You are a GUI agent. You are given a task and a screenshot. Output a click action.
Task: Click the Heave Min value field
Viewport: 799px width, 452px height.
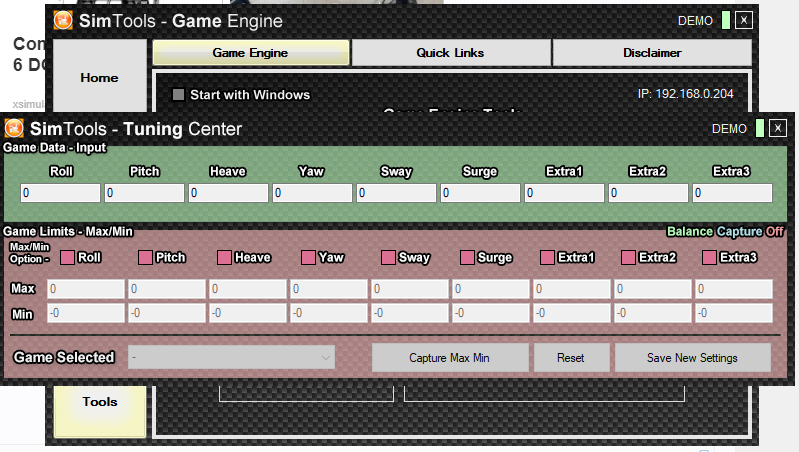tap(248, 313)
